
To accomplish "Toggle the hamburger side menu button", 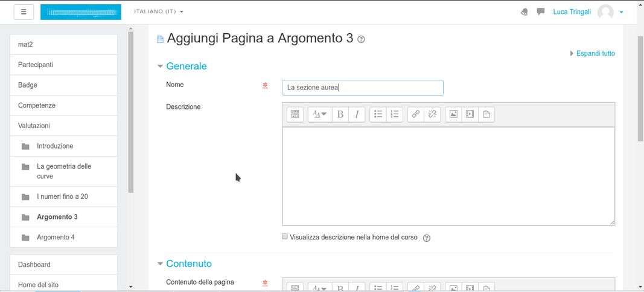I will point(24,12).
